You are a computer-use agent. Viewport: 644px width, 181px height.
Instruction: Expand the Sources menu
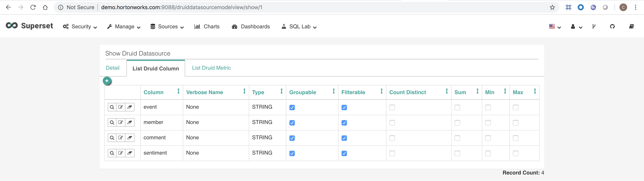167,27
